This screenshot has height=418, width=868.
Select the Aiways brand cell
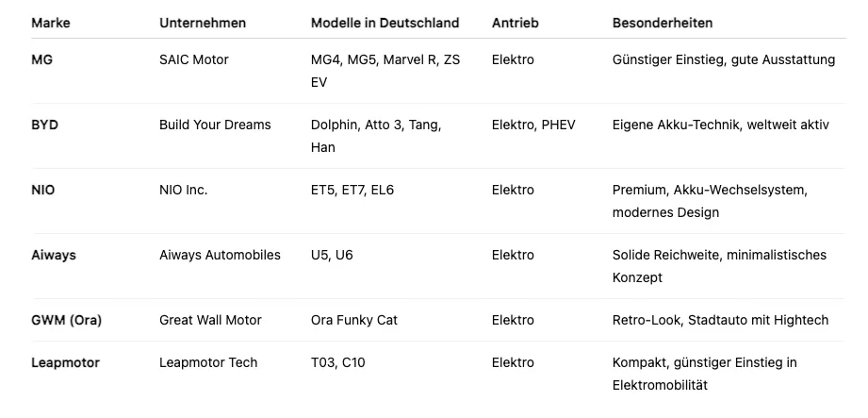point(54,255)
